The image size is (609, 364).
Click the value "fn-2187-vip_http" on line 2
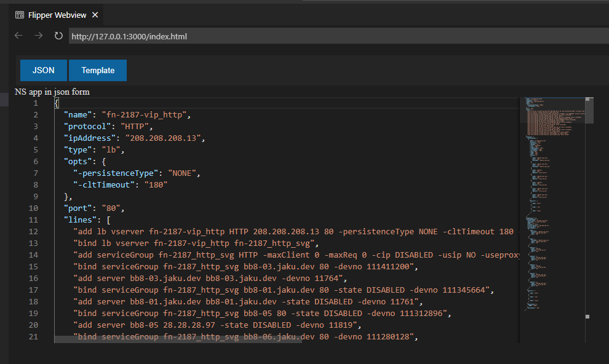(144, 115)
